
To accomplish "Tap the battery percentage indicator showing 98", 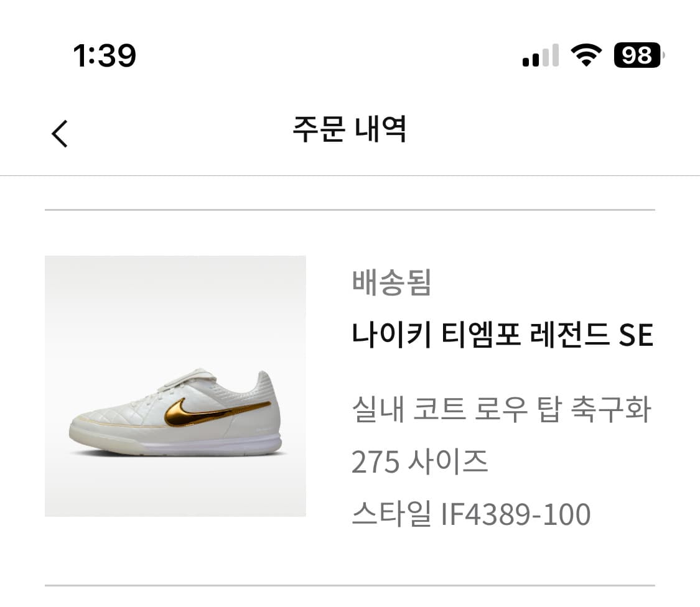I will point(637,56).
